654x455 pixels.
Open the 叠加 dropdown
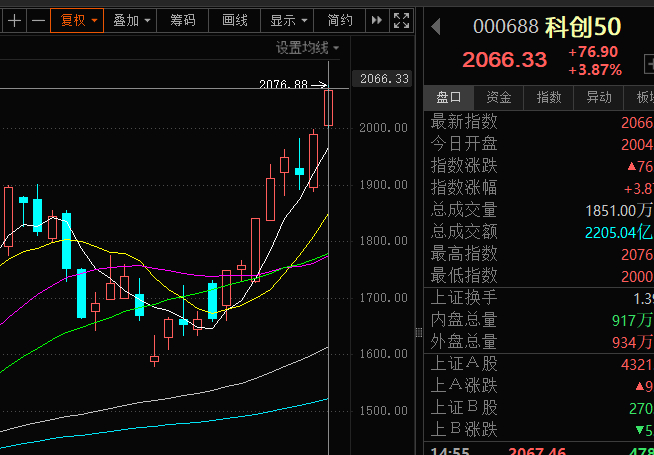tap(130, 20)
